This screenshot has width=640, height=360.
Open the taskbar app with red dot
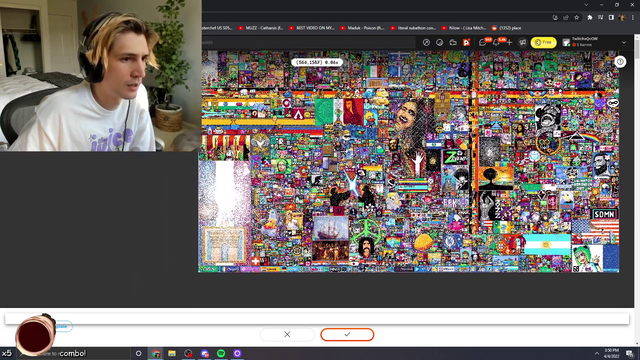[x=188, y=353]
